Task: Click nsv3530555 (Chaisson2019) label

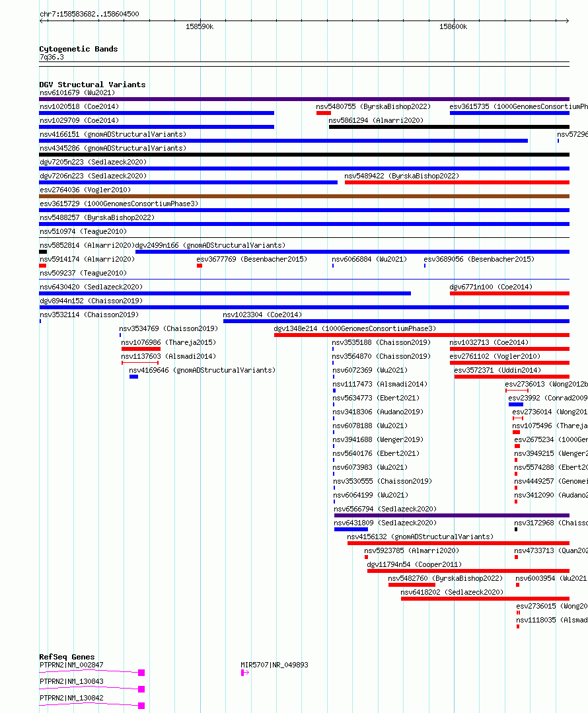Action: [383, 481]
